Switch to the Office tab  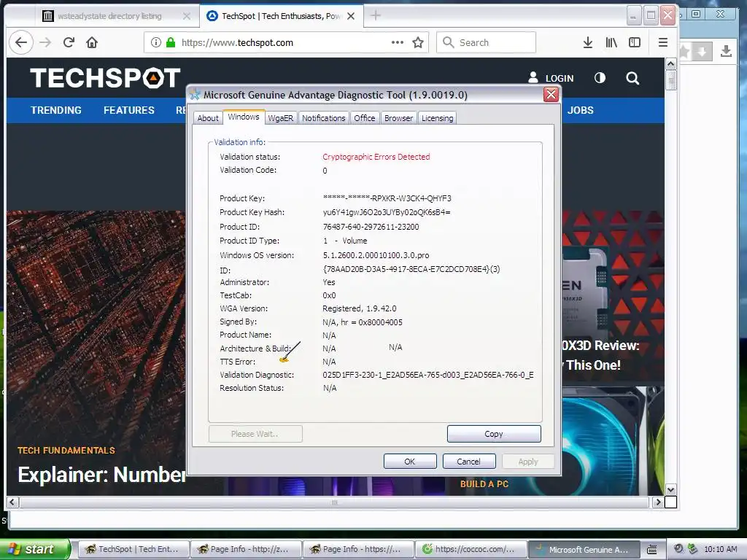pos(365,118)
